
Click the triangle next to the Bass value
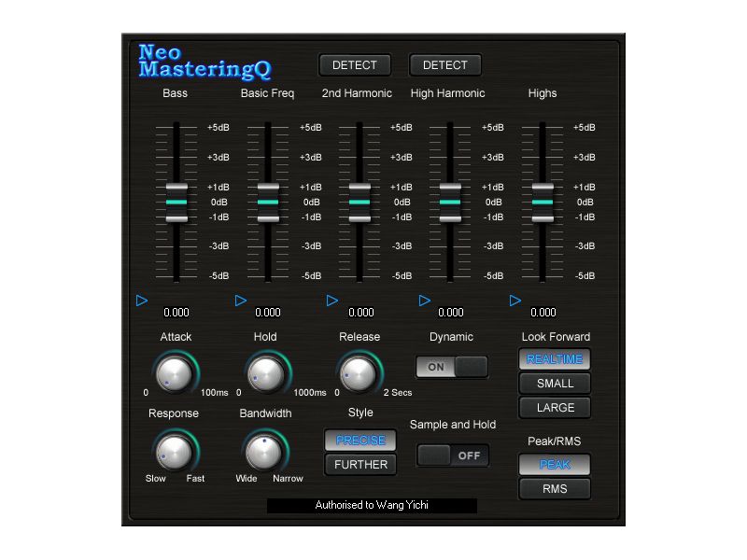(143, 301)
